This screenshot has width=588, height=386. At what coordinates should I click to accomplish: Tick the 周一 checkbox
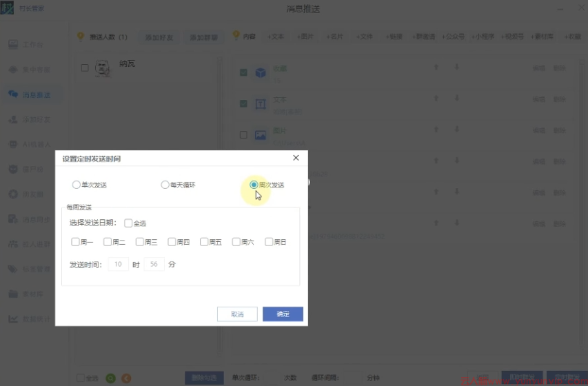(x=75, y=242)
